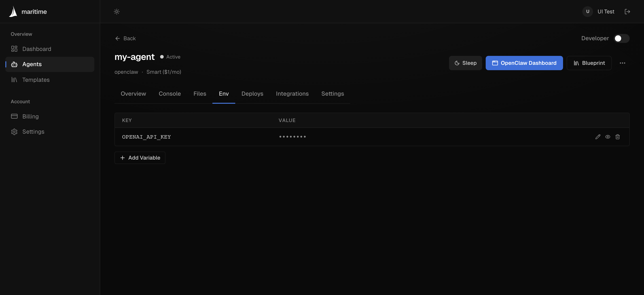Open Templates in the sidebar
644x295 pixels.
(50, 80)
